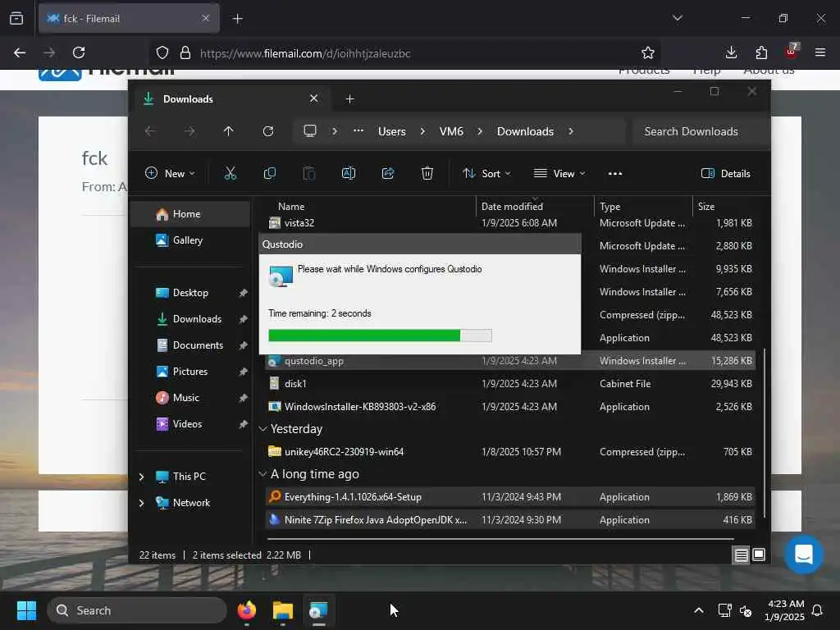Viewport: 840px width, 630px height.
Task: Refresh the Downloads folder view
Action: pos(268,131)
